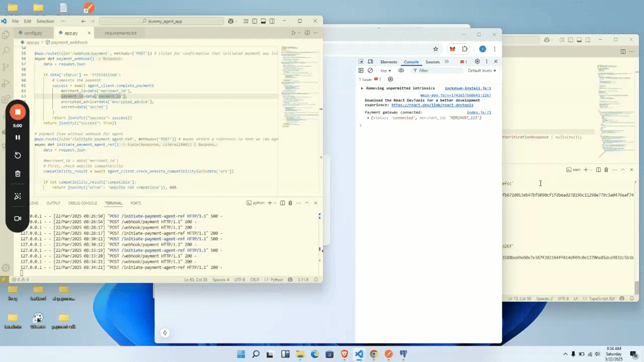Open the MetaMask fox extension
Viewport: 644px width, 362px height.
click(x=452, y=48)
